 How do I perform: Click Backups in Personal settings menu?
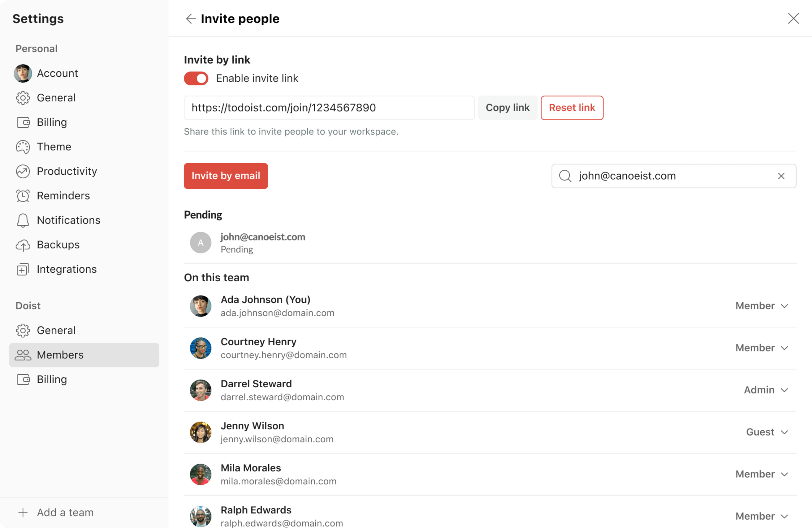point(57,244)
